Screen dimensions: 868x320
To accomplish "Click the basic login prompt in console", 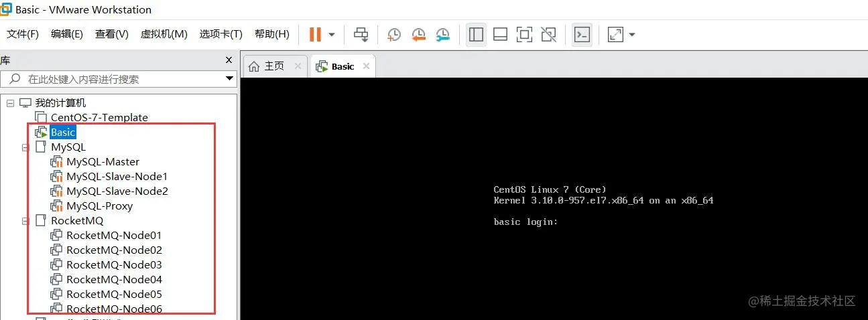I will (x=525, y=222).
